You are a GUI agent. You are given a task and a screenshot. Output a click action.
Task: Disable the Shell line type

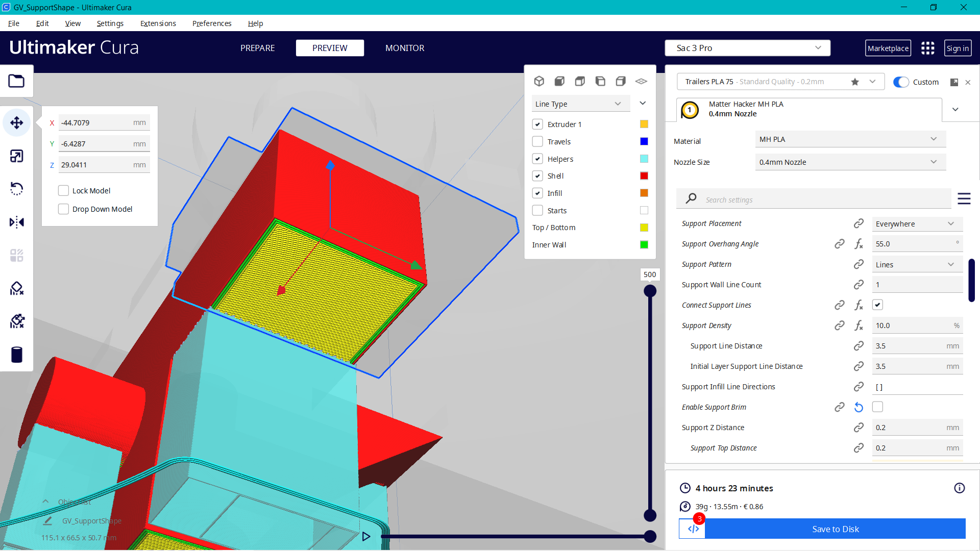click(537, 176)
